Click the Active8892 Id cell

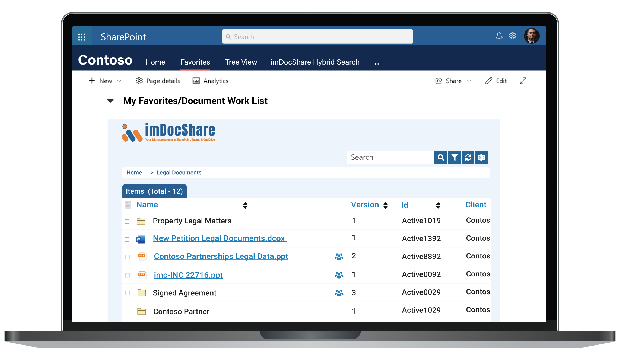pos(421,256)
